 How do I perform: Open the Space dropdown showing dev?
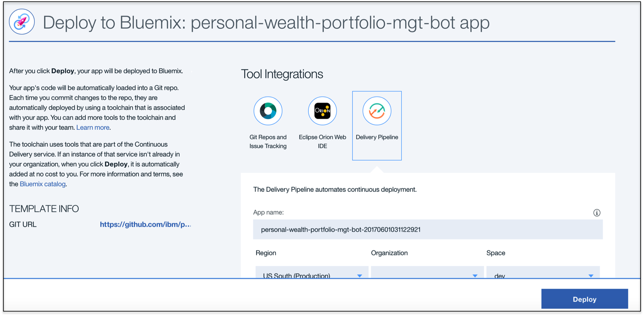point(543,273)
